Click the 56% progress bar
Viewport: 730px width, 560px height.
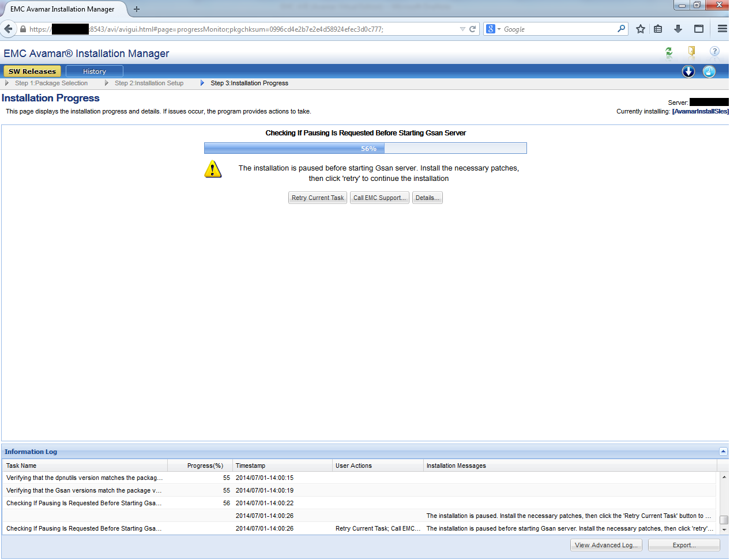tap(366, 148)
